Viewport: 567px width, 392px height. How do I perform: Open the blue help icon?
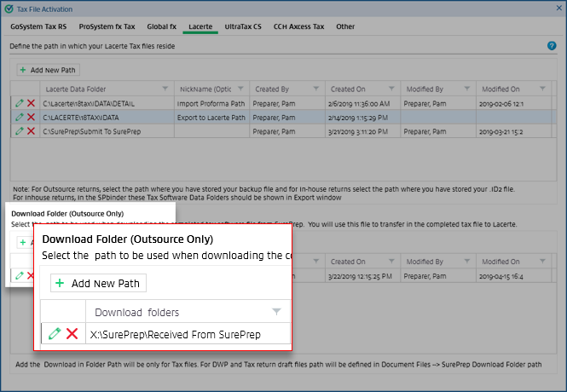click(552, 46)
